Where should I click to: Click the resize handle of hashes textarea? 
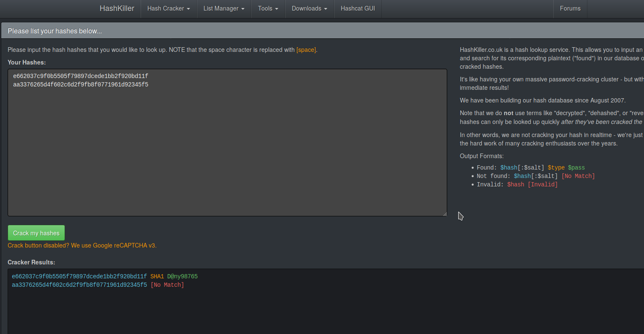click(445, 214)
